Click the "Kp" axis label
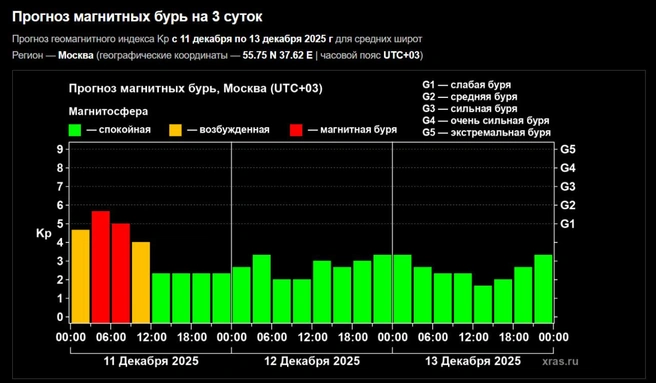656x383 pixels. click(44, 233)
